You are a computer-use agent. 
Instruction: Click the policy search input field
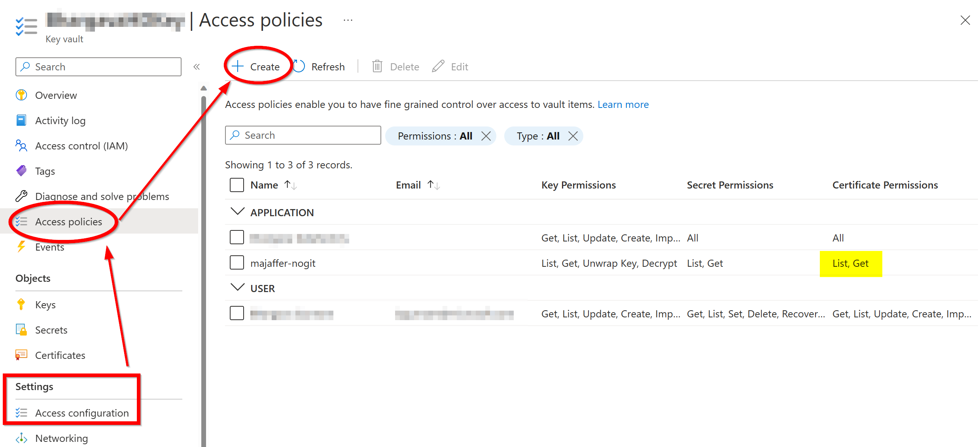pyautogui.click(x=303, y=135)
